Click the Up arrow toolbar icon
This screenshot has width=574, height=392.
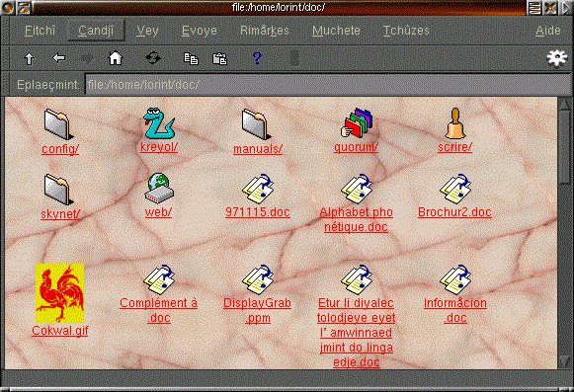tap(30, 58)
